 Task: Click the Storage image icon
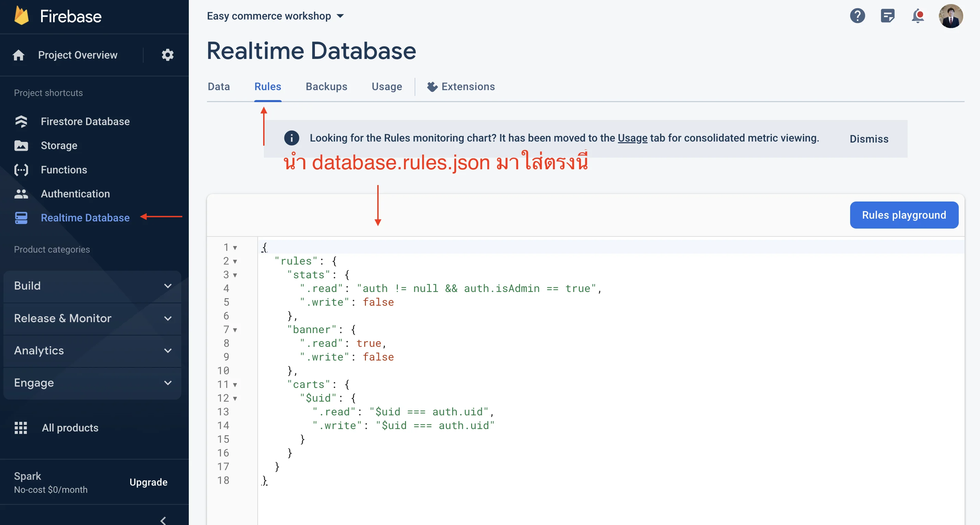pyautogui.click(x=21, y=146)
